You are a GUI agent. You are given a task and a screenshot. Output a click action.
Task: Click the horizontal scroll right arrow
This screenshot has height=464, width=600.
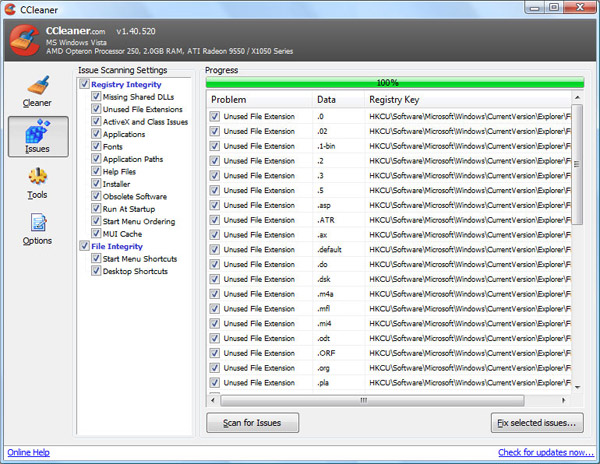[x=564, y=401]
